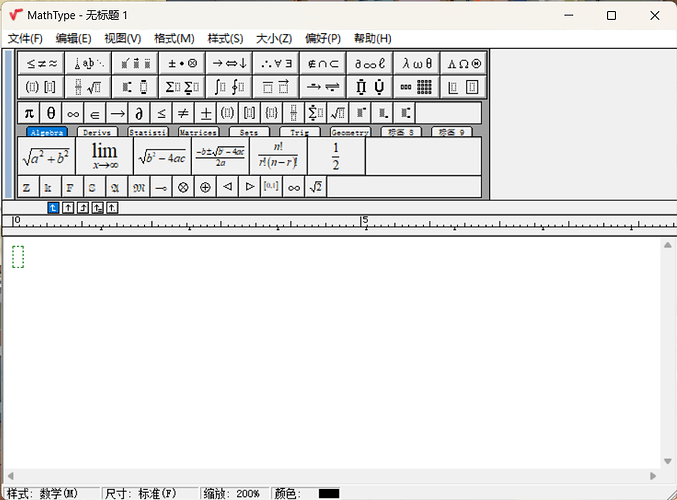The height and width of the screenshot is (500, 677).
Task: Switch to the Sets tab
Action: [x=249, y=132]
